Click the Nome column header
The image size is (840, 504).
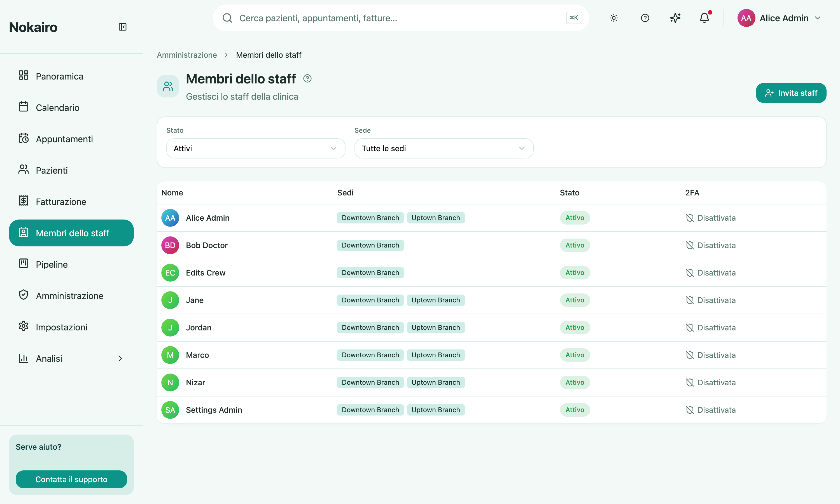172,193
